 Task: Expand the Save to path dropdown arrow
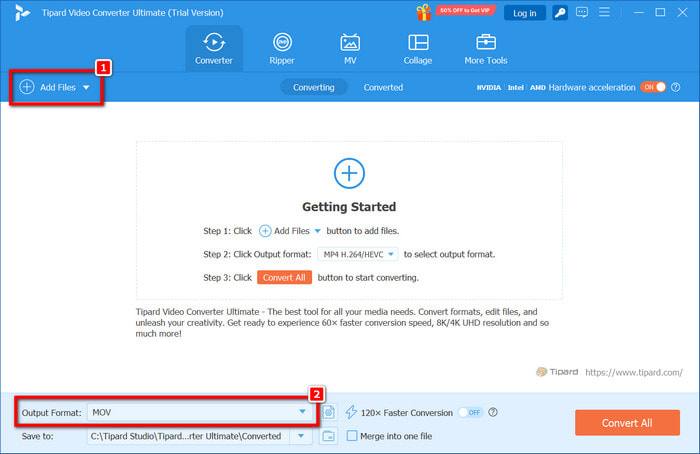click(301, 436)
